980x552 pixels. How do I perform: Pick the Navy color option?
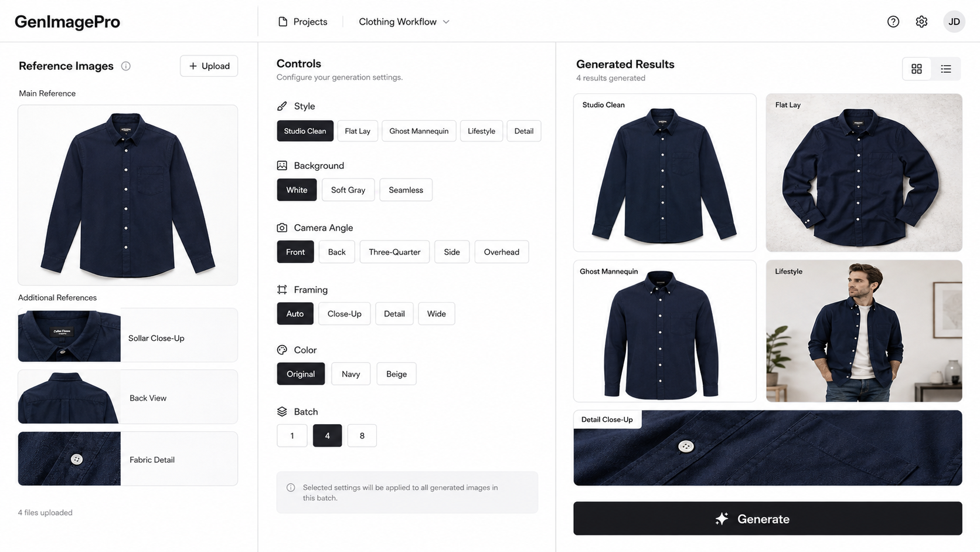[x=351, y=374]
